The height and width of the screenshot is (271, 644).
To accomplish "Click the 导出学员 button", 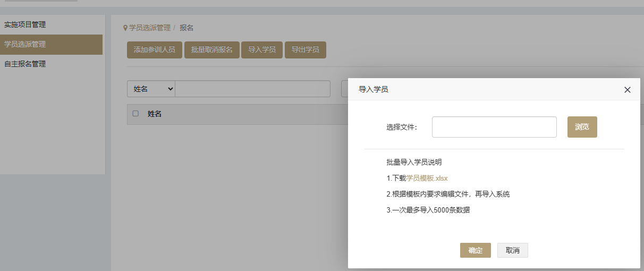I will 305,50.
